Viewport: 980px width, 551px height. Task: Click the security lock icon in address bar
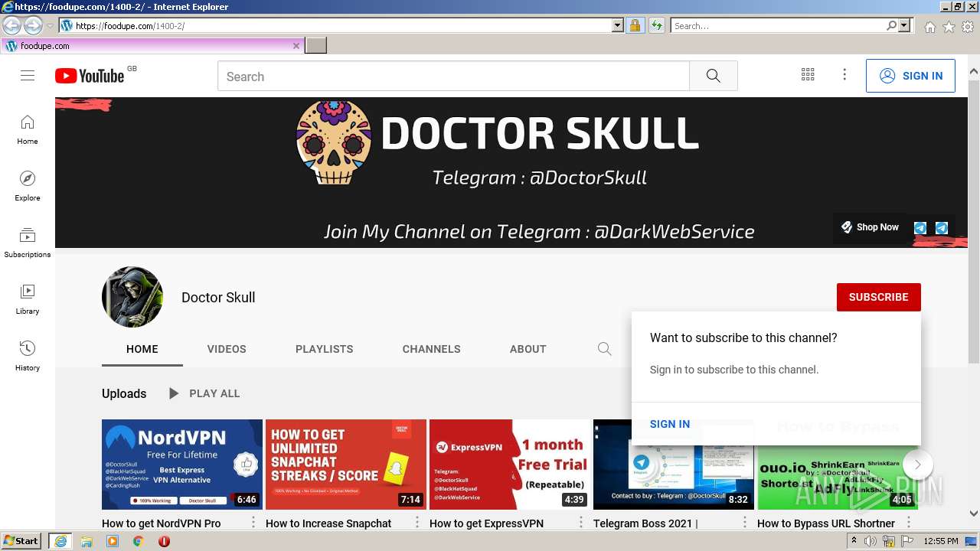pos(635,25)
